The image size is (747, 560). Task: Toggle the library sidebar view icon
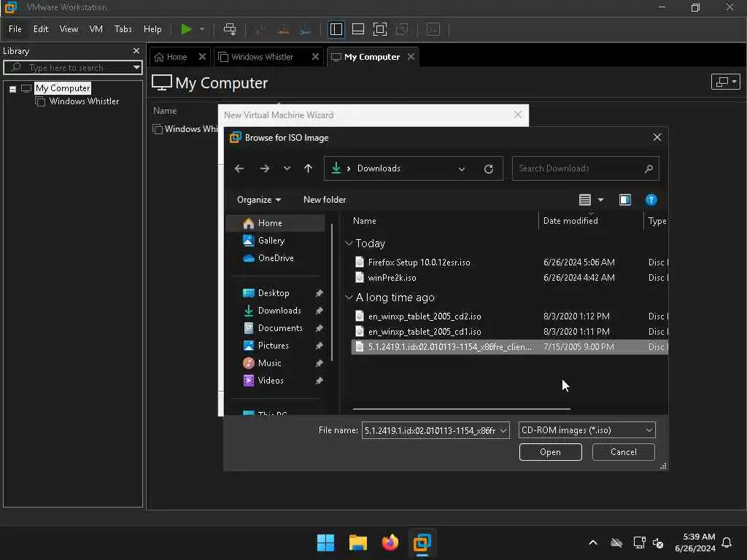click(x=336, y=29)
